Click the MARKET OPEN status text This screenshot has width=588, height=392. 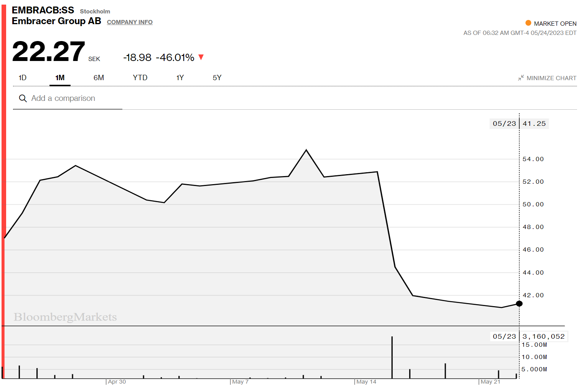coord(555,23)
